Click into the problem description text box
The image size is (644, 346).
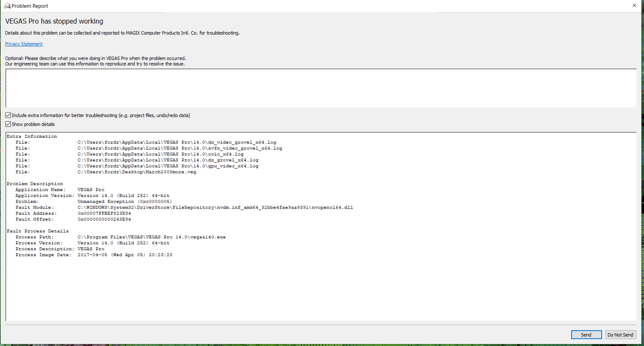pyautogui.click(x=321, y=88)
